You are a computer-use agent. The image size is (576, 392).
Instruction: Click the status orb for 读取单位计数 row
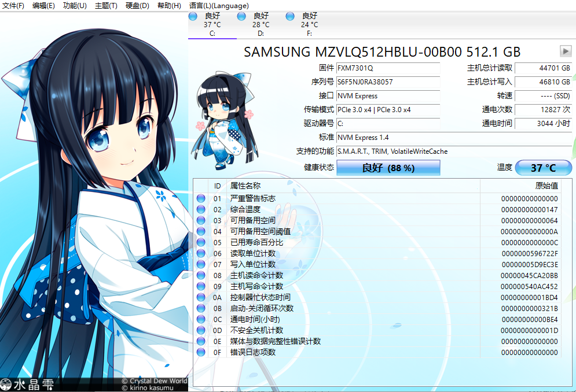pos(201,253)
